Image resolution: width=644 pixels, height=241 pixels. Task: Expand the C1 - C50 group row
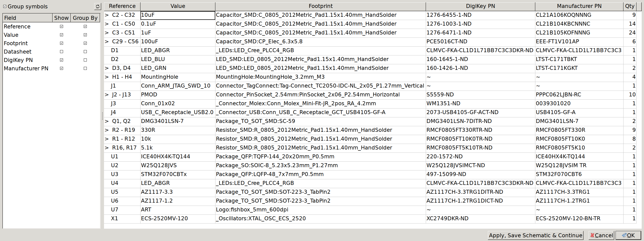point(107,24)
